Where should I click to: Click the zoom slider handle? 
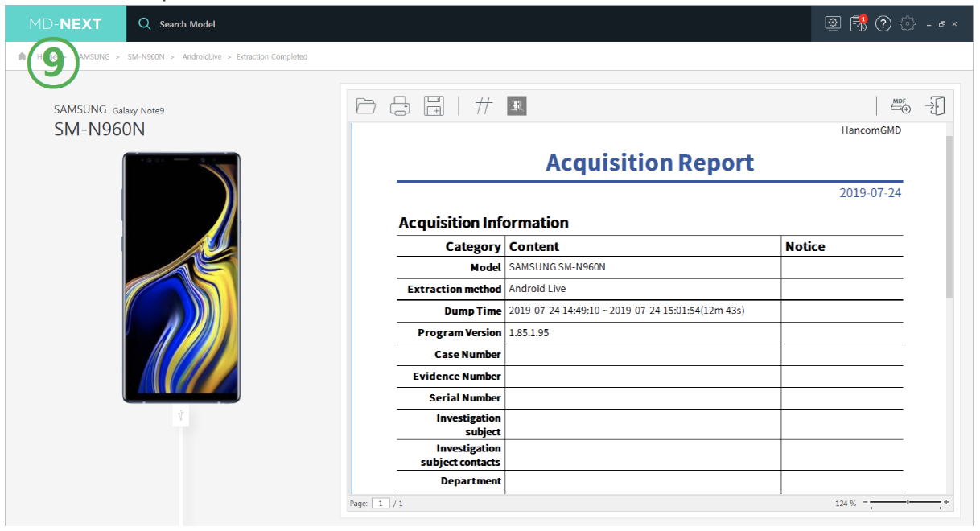(x=908, y=503)
